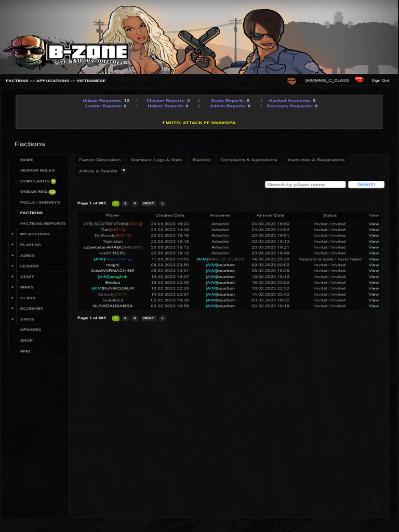Open the Blacklist tab
This screenshot has width=399, height=532.
[201, 160]
